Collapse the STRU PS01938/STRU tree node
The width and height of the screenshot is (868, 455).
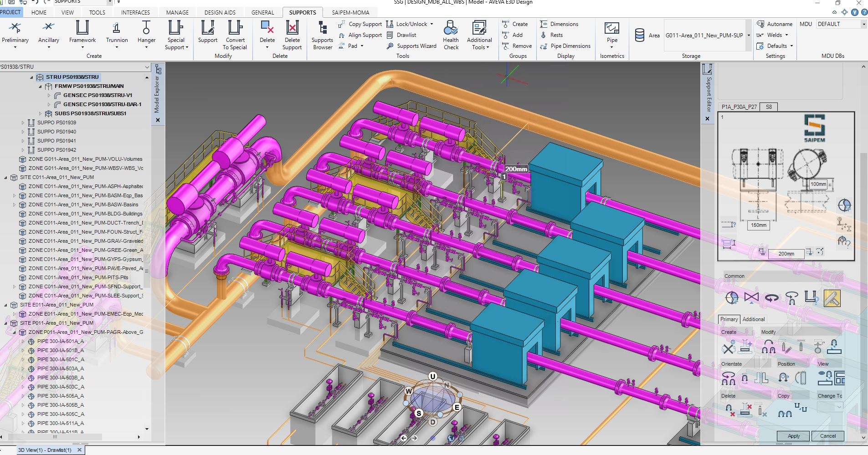(x=31, y=77)
